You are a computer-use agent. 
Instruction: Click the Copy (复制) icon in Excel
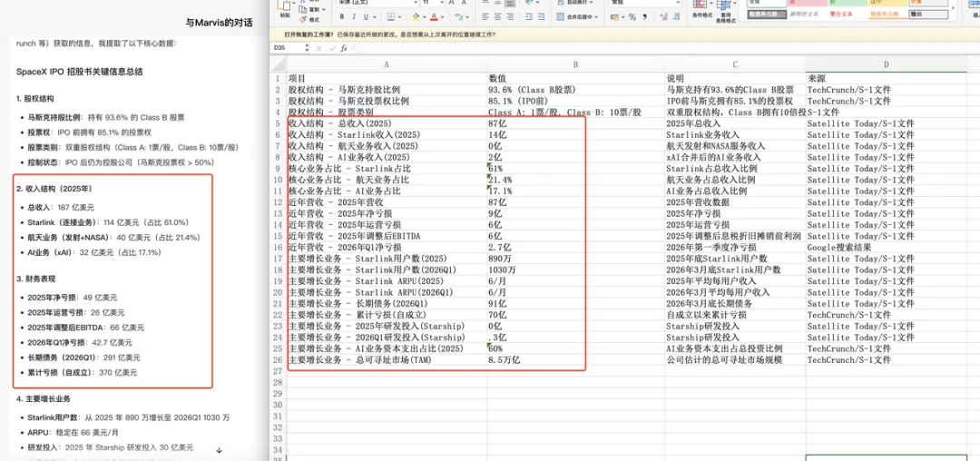point(302,9)
